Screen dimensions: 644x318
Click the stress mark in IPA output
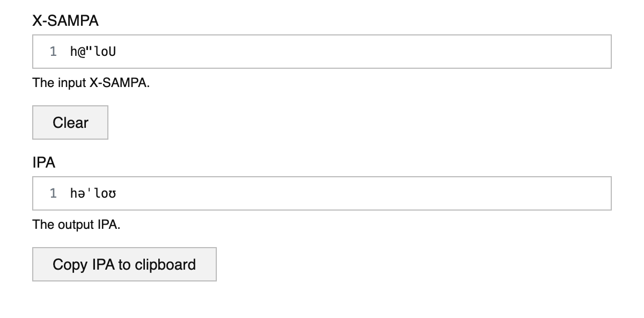coord(89,192)
